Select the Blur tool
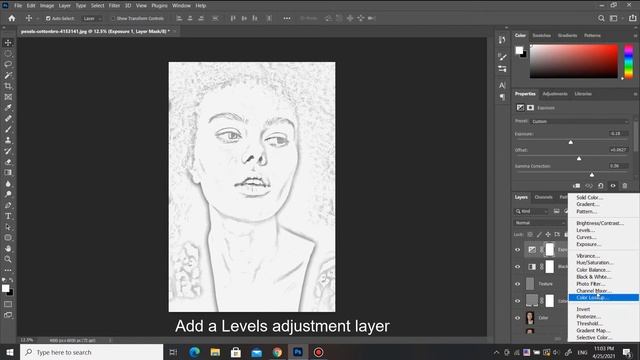The image size is (640, 360). [x=8, y=183]
